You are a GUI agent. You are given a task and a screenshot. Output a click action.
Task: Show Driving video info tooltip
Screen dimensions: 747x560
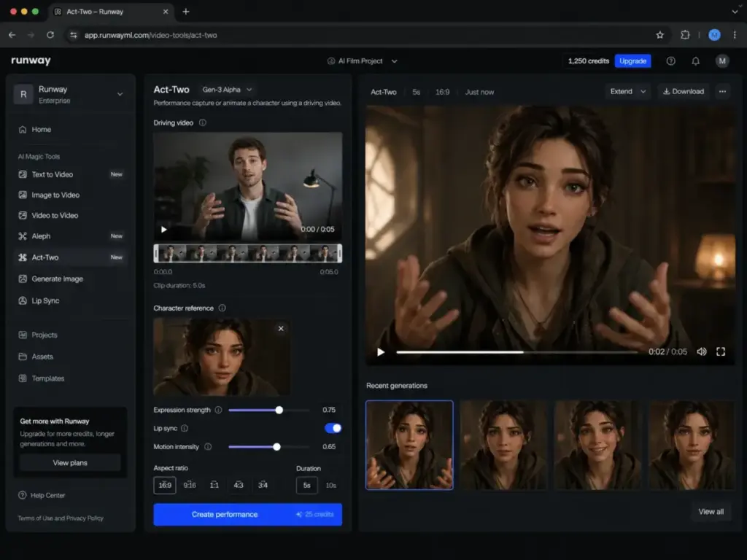click(x=203, y=122)
